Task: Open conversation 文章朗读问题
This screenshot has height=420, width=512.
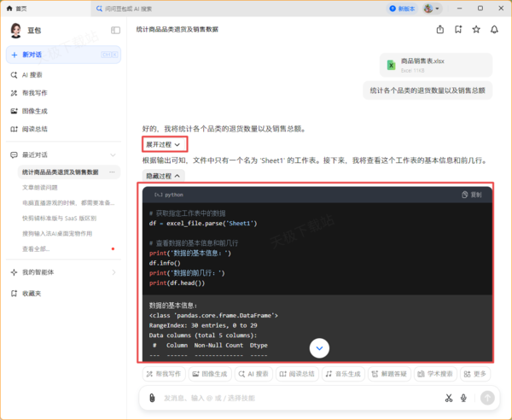Action: pos(40,188)
